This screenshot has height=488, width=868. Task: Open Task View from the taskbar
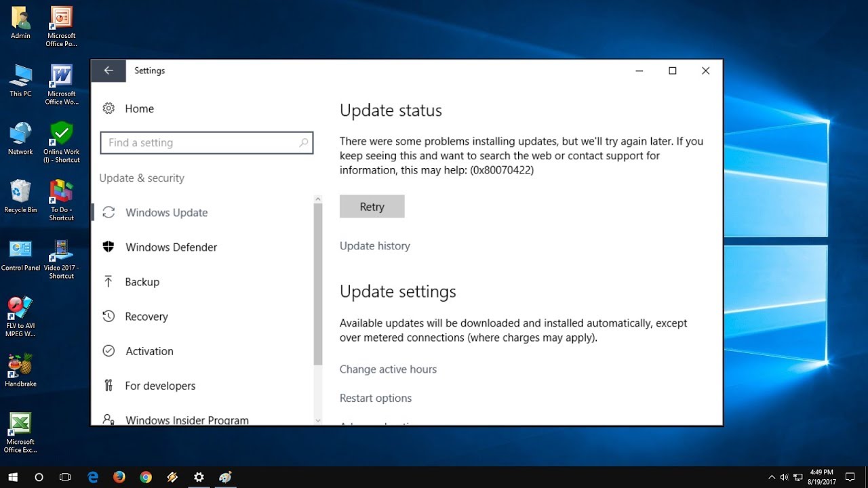pos(65,477)
